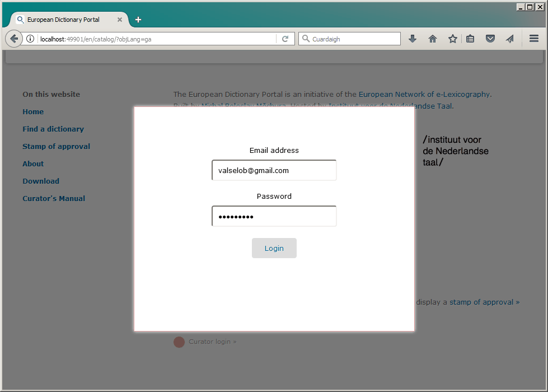Bookmark this page with the star icon
The width and height of the screenshot is (548, 392).
[453, 39]
